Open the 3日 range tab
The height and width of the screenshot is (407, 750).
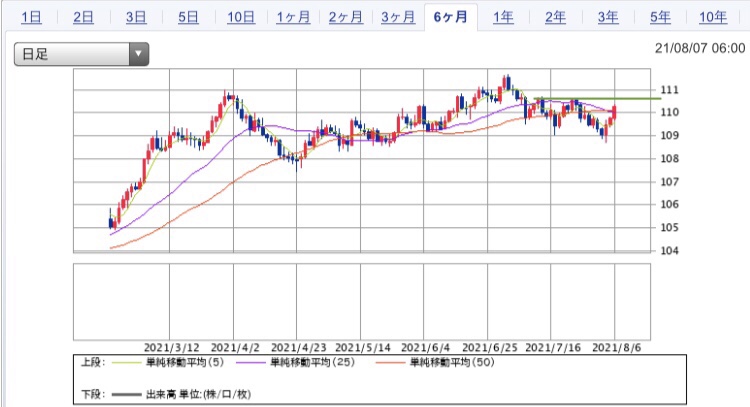pos(136,18)
